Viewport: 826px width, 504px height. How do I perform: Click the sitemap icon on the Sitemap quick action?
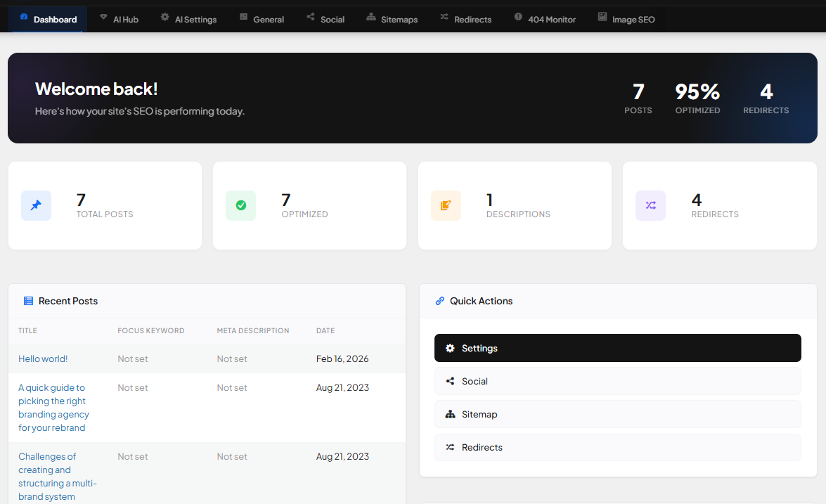click(449, 413)
